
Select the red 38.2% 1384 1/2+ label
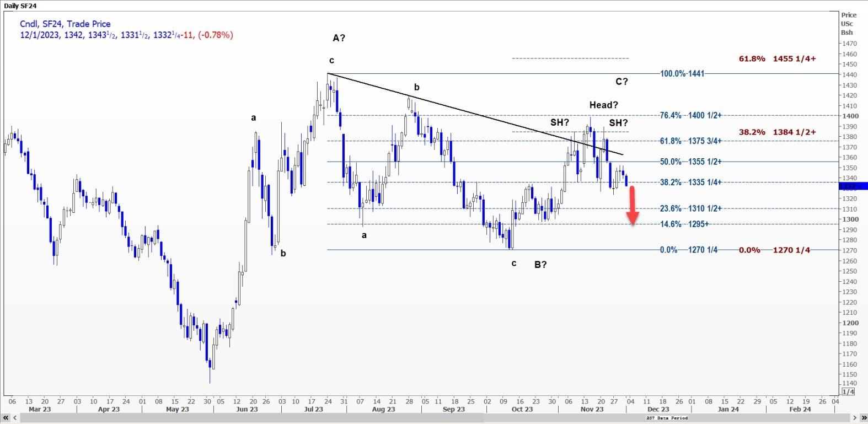777,132
